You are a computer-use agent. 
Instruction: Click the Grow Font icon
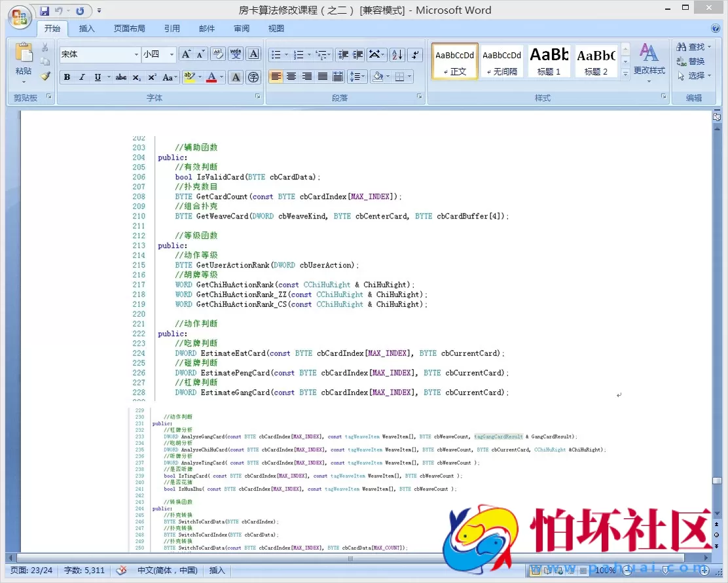point(186,55)
